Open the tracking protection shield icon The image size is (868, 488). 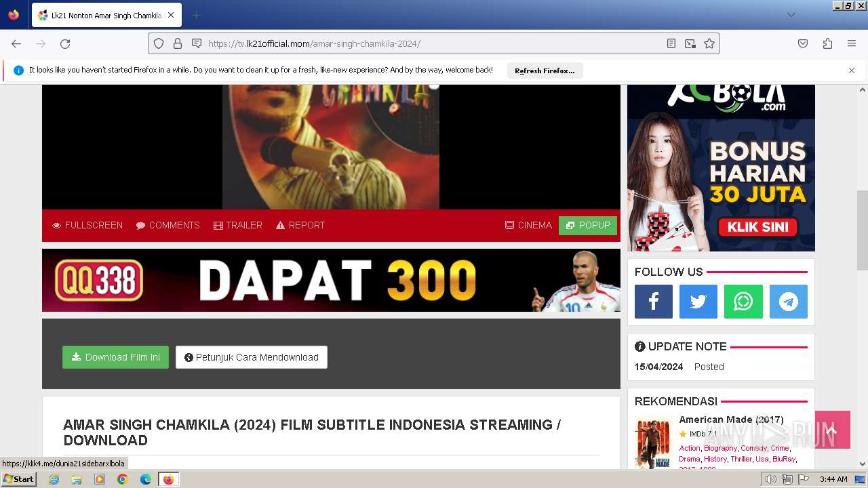pyautogui.click(x=159, y=43)
